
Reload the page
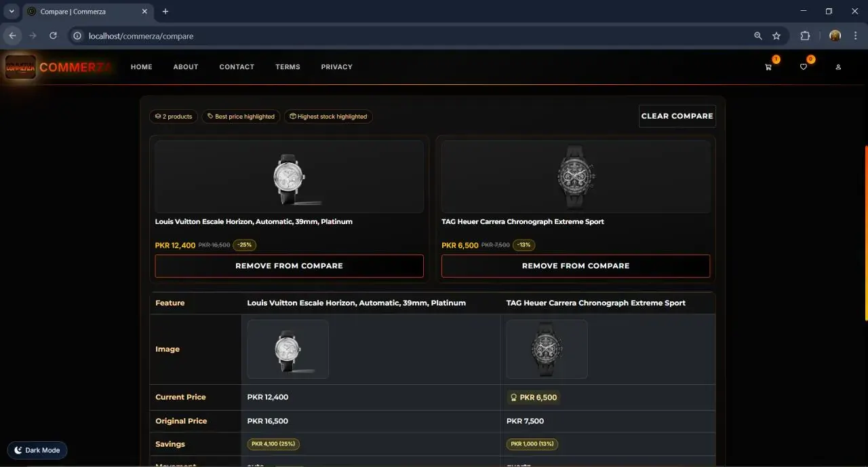tap(53, 36)
